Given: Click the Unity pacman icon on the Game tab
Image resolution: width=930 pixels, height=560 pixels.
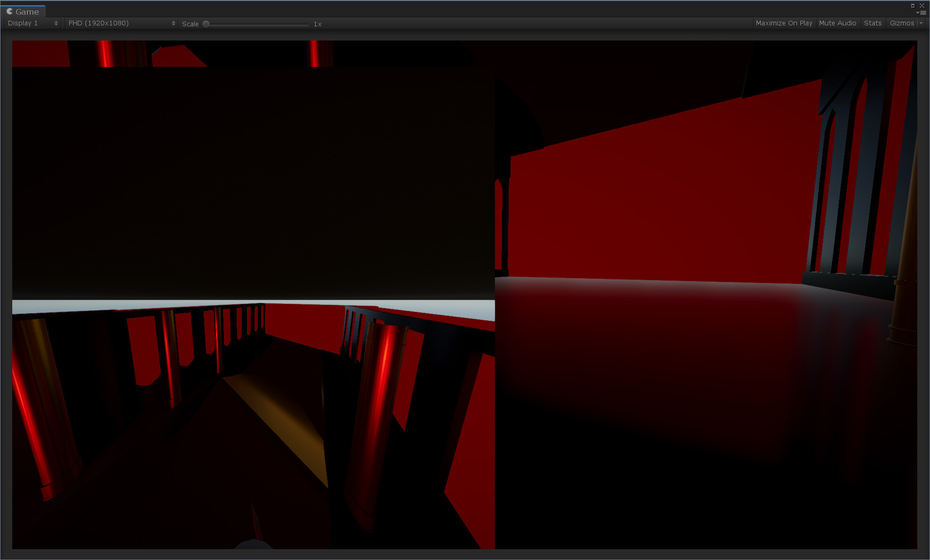Looking at the screenshot, I should point(9,11).
